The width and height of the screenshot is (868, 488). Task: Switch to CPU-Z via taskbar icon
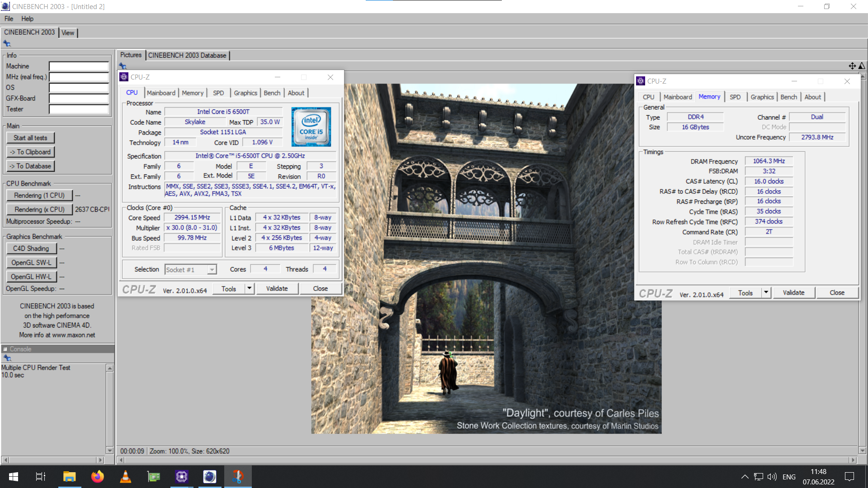182,477
